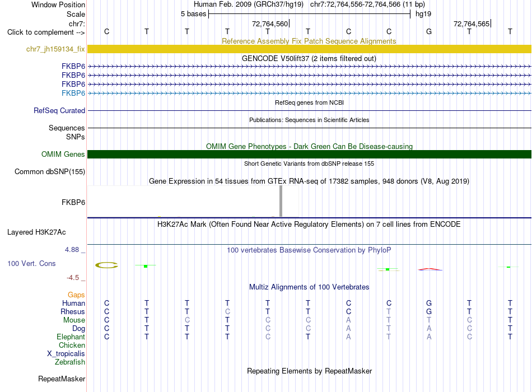Click the 'Mouse' species label
532x392 pixels.
pos(74,320)
